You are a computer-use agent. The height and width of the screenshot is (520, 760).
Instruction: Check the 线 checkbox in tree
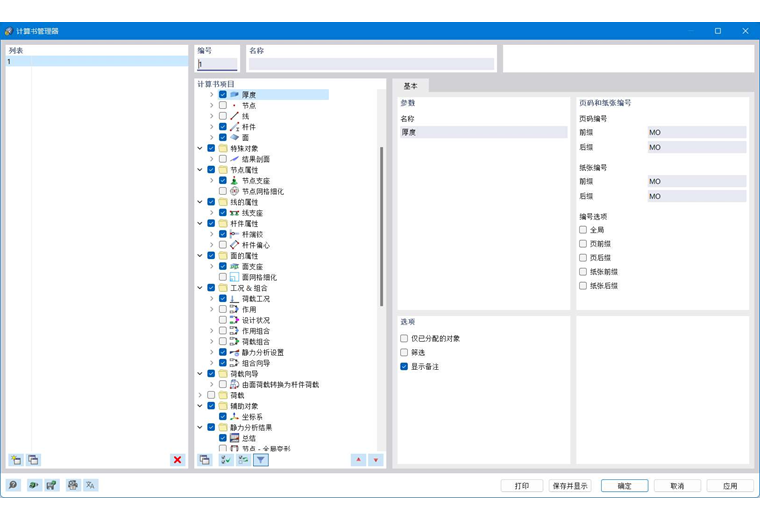(x=223, y=116)
